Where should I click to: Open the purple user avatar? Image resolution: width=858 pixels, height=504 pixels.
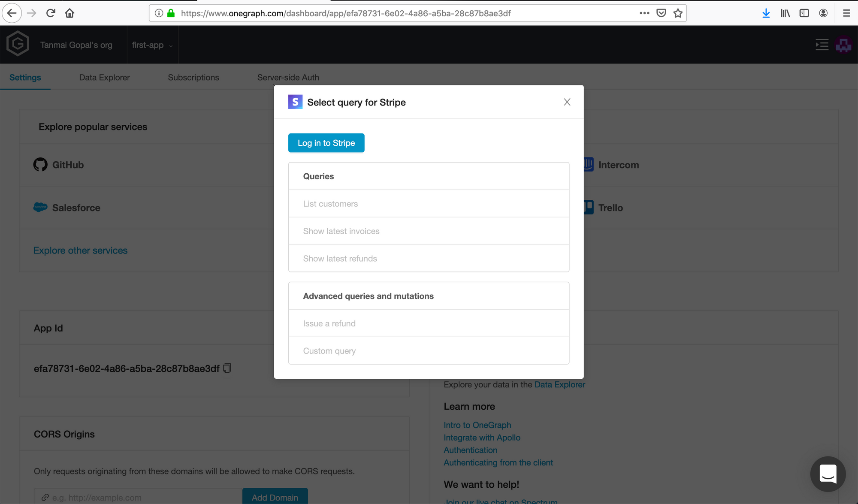tap(843, 45)
